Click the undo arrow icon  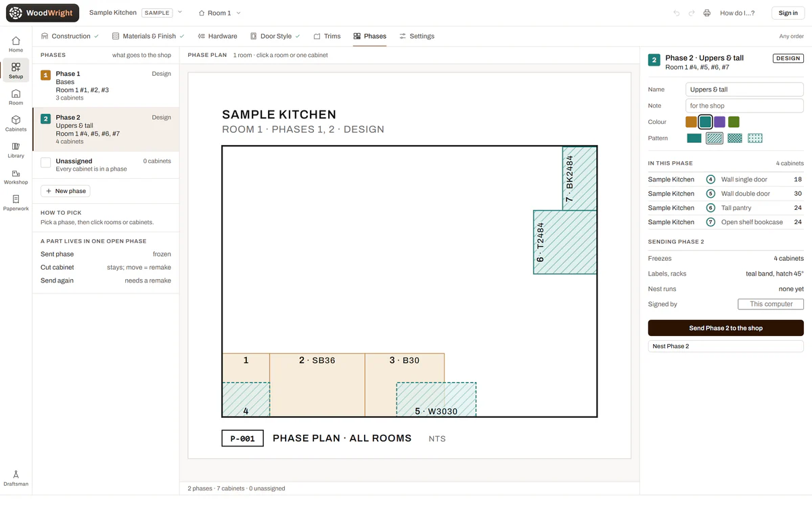[x=676, y=13]
